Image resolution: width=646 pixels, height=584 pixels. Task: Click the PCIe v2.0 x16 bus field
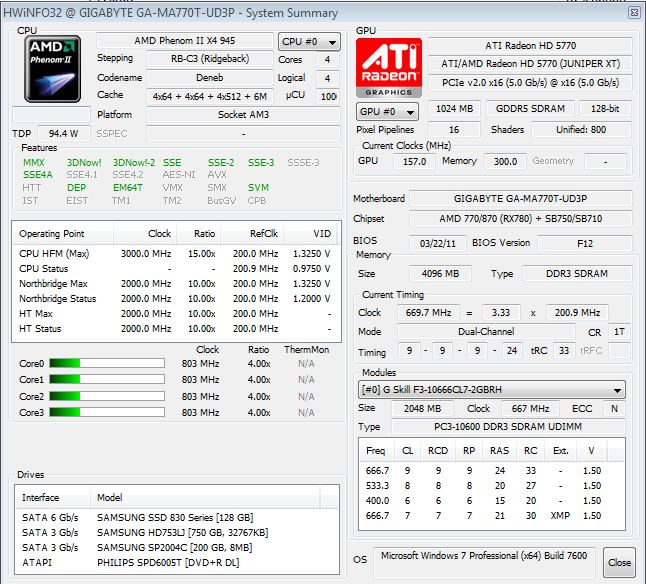click(530, 82)
